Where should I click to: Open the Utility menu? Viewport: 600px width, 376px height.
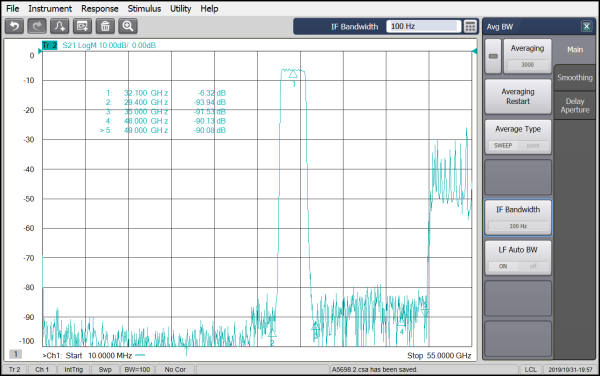(181, 8)
